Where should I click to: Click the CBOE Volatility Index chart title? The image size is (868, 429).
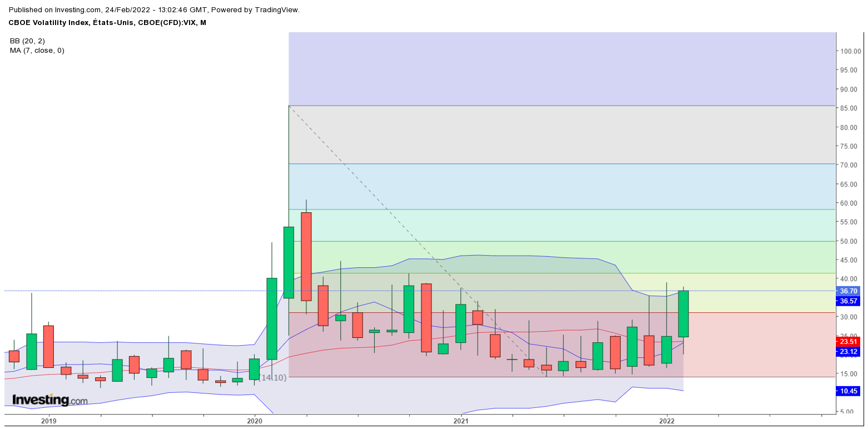[x=107, y=22]
